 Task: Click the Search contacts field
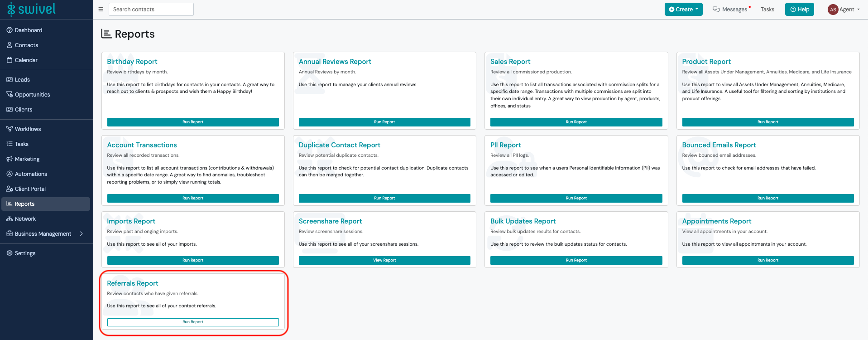pyautogui.click(x=151, y=10)
